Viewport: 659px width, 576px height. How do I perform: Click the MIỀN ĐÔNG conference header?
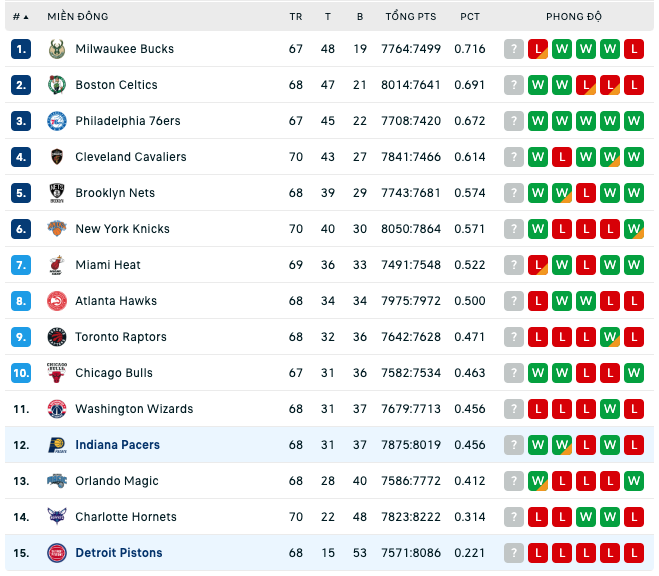click(78, 16)
